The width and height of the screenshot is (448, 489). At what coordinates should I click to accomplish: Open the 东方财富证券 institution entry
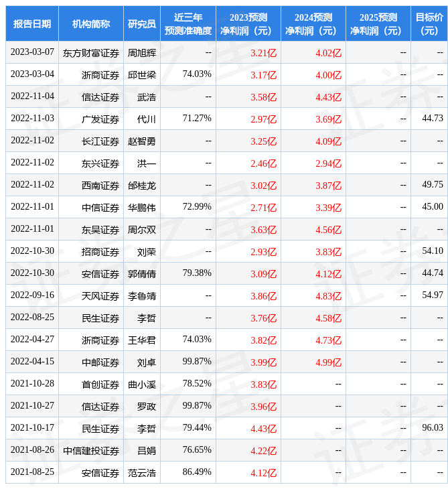coord(91,53)
